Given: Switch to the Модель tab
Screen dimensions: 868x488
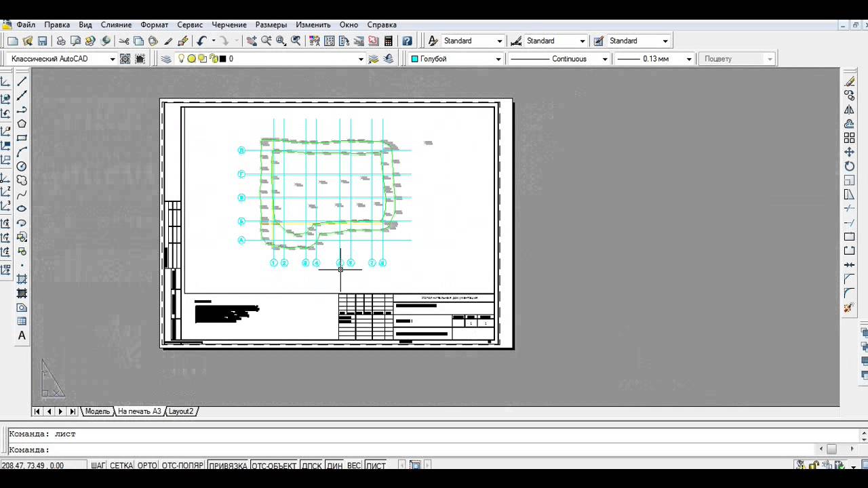Looking at the screenshot, I should (x=97, y=411).
